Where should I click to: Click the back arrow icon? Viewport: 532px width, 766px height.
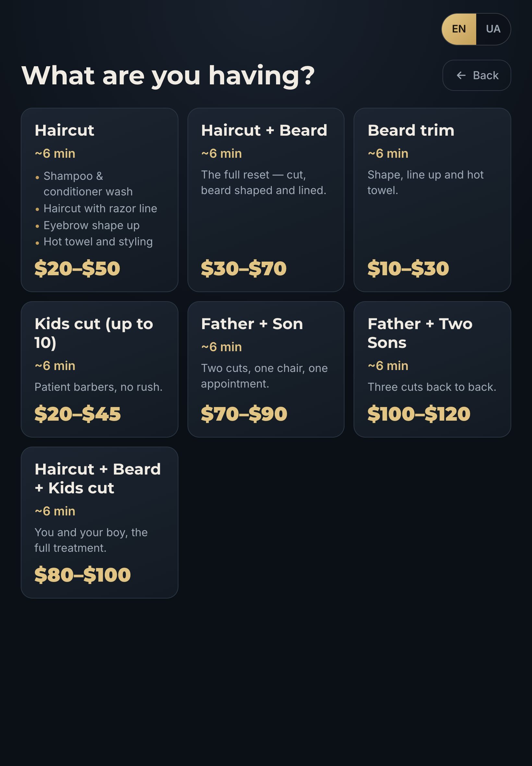[x=461, y=75]
